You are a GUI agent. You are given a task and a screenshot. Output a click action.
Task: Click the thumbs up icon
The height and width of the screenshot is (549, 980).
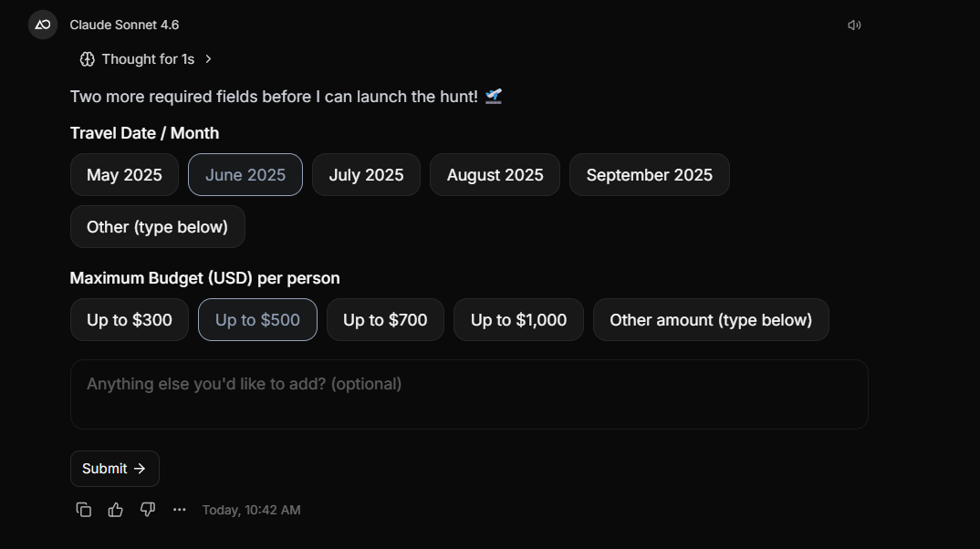click(x=116, y=510)
